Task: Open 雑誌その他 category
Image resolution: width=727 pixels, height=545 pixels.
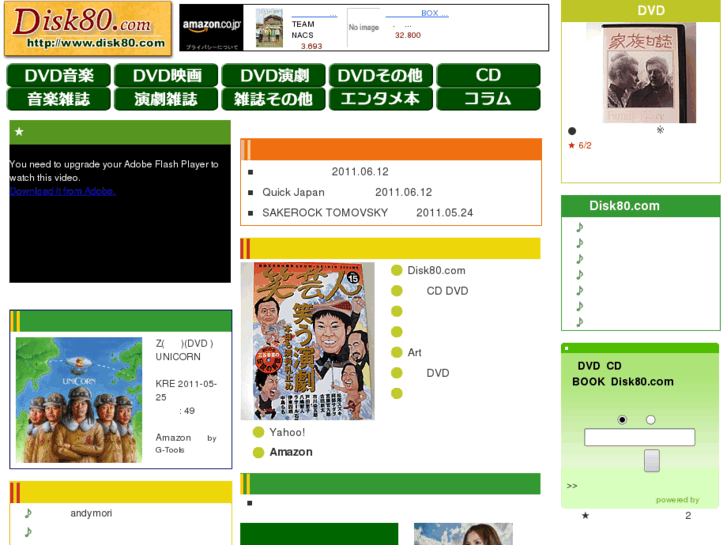Action: (x=274, y=99)
